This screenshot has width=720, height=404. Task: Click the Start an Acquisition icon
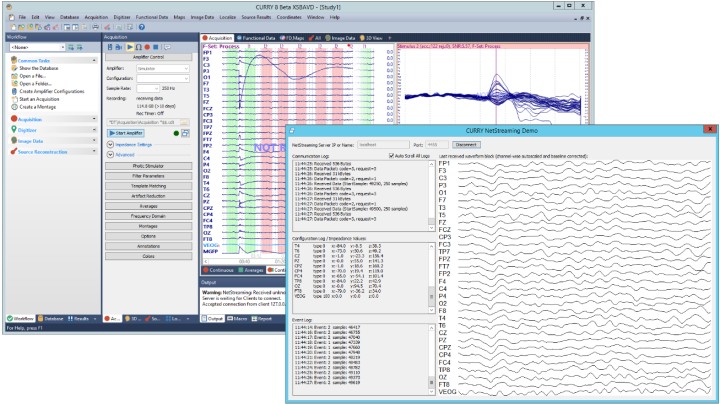tap(14, 99)
